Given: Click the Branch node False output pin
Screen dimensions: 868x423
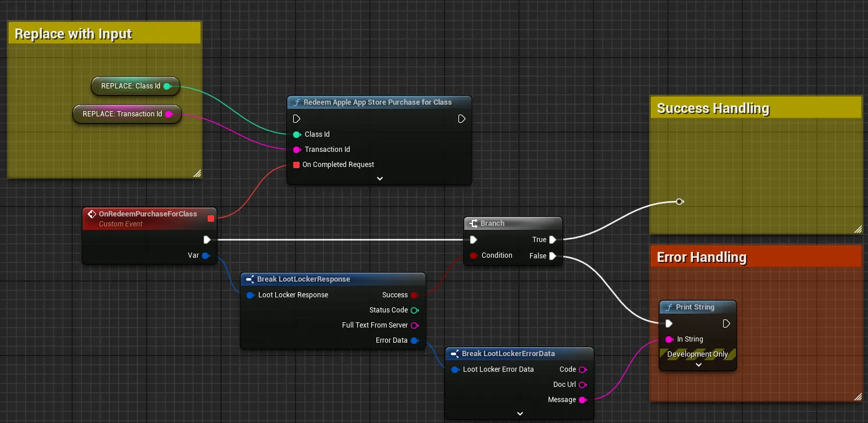Looking at the screenshot, I should 552,256.
